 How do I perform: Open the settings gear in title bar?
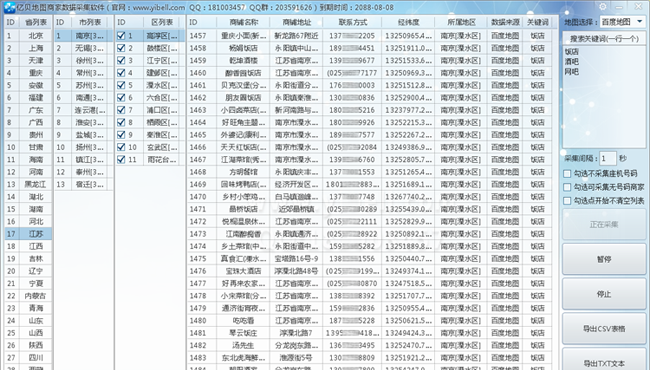602,7
